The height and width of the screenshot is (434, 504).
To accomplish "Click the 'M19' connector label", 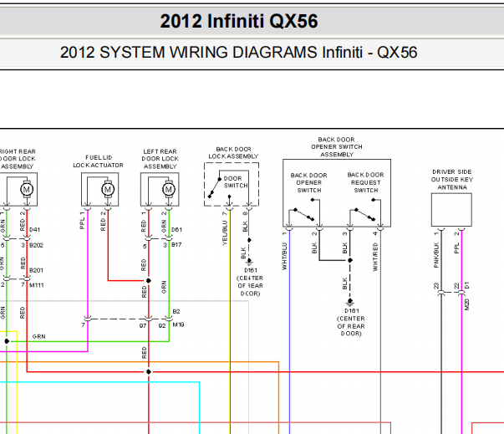I will [178, 324].
